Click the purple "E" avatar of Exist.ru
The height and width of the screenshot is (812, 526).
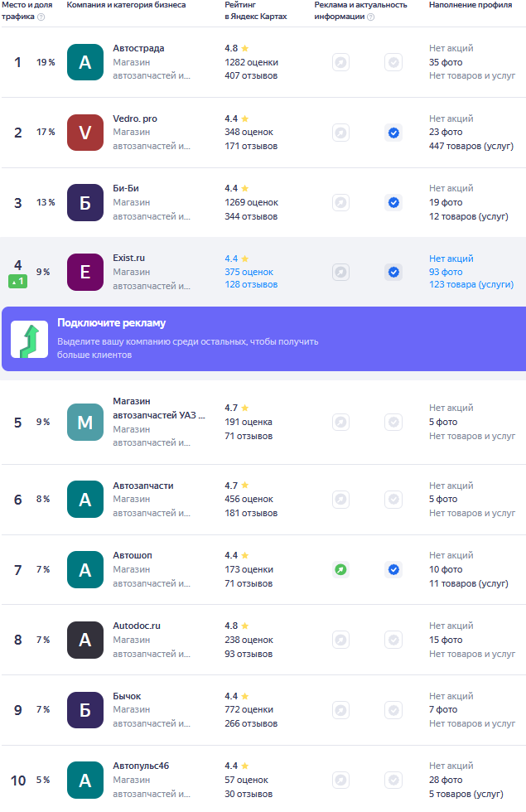click(85, 272)
